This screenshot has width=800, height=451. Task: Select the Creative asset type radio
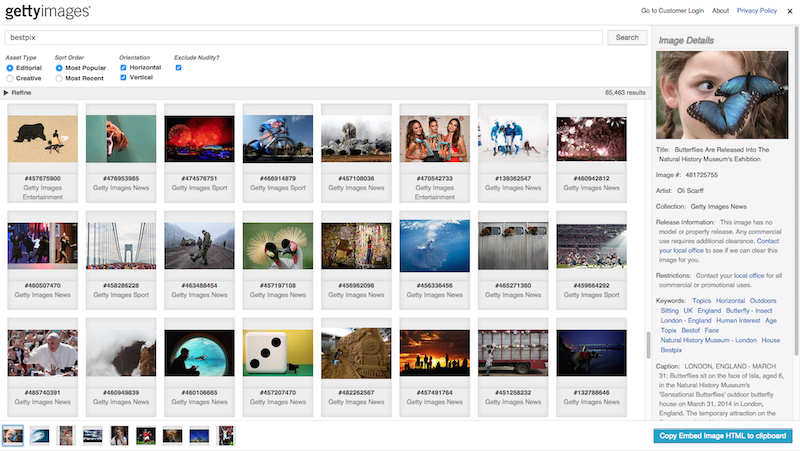pyautogui.click(x=10, y=78)
